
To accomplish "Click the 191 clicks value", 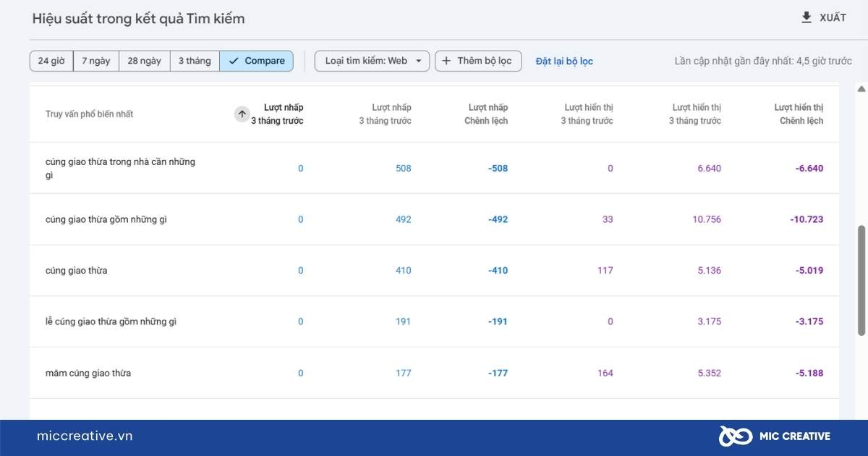I will 404,321.
